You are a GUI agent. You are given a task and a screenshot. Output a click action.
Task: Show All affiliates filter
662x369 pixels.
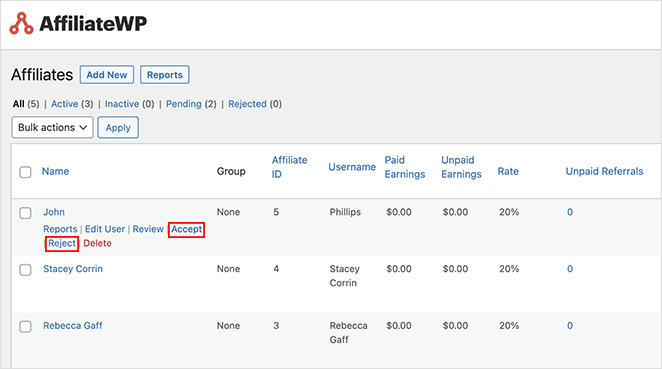(19, 104)
